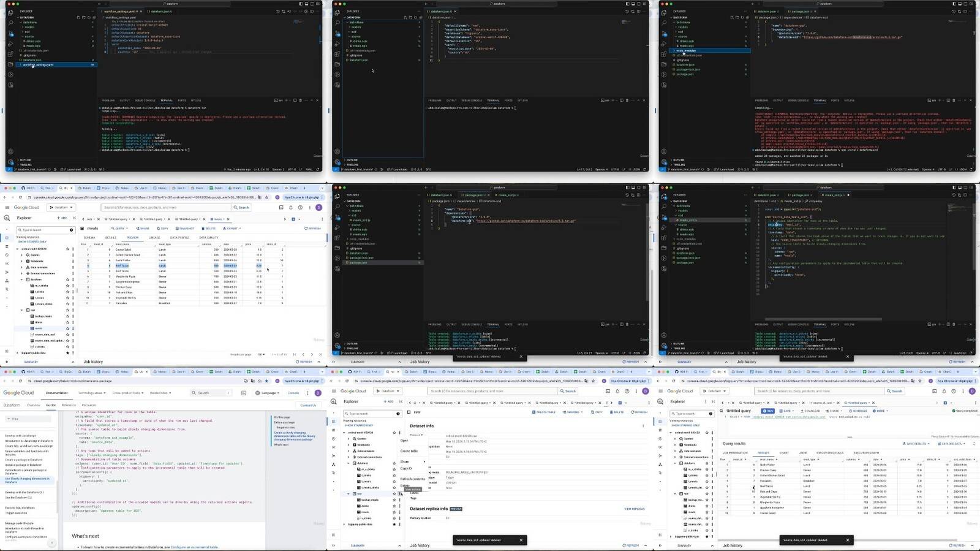The width and height of the screenshot is (980, 551).
Task: Bookmark page star in meals preview address bar
Action: click(266, 197)
